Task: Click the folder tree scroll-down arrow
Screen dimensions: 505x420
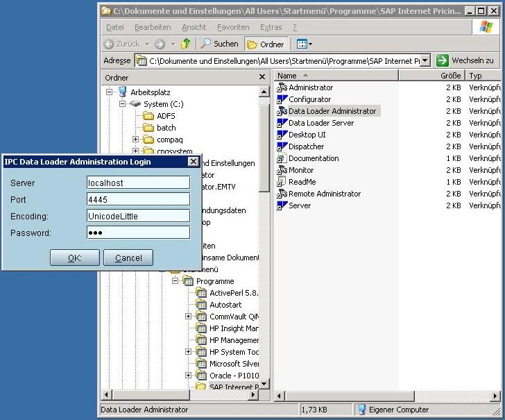Action: click(x=264, y=384)
